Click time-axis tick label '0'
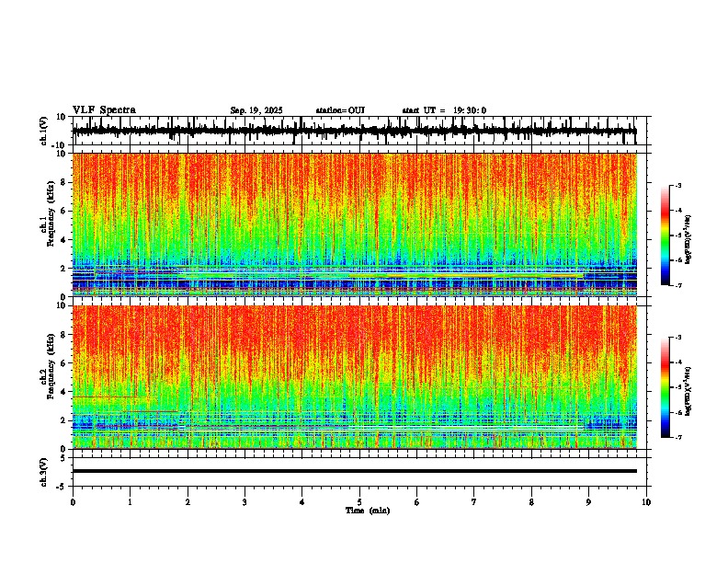 pos(73,502)
